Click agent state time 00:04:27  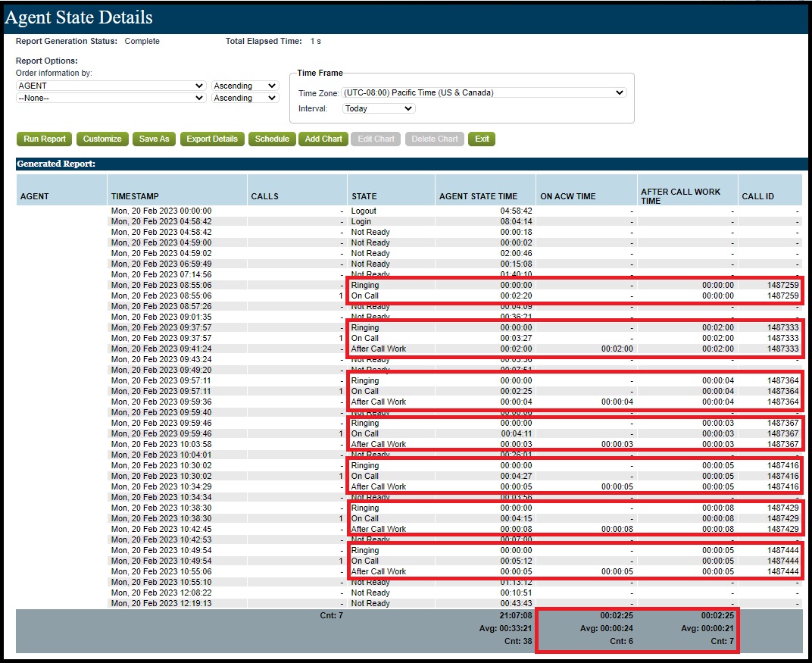point(516,476)
